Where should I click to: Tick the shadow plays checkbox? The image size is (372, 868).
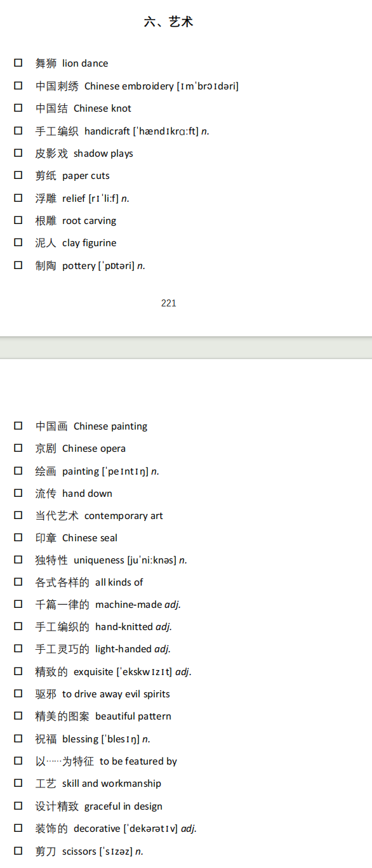point(18,153)
